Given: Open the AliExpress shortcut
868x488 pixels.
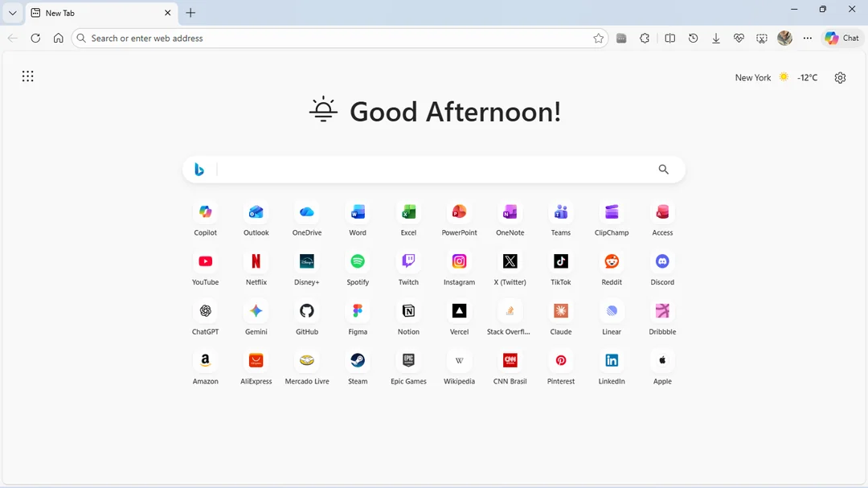Looking at the screenshot, I should [x=256, y=367].
